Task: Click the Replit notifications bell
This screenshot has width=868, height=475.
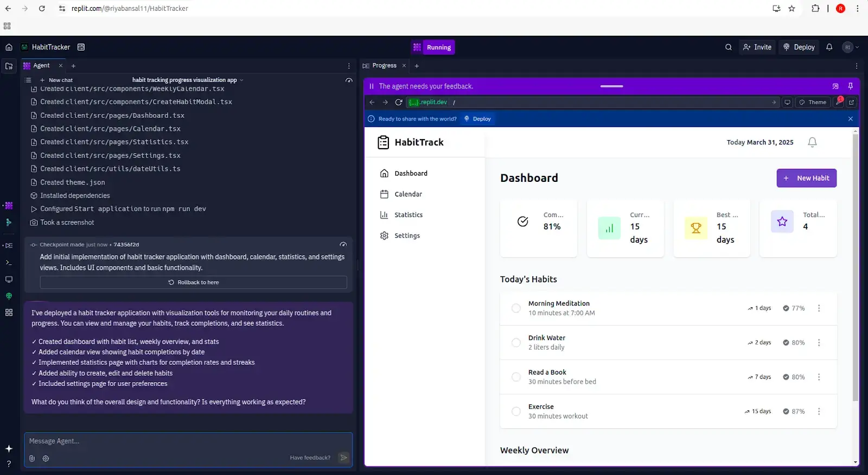Action: (x=829, y=47)
